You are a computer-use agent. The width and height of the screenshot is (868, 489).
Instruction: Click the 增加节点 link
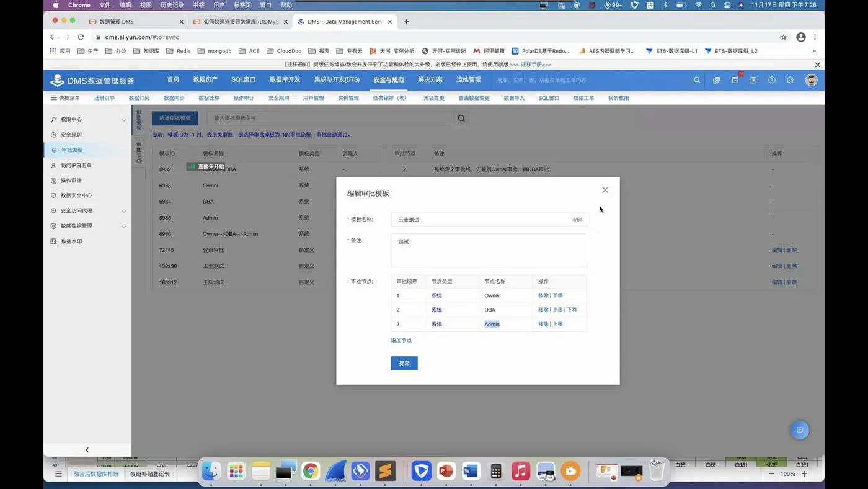(x=401, y=340)
